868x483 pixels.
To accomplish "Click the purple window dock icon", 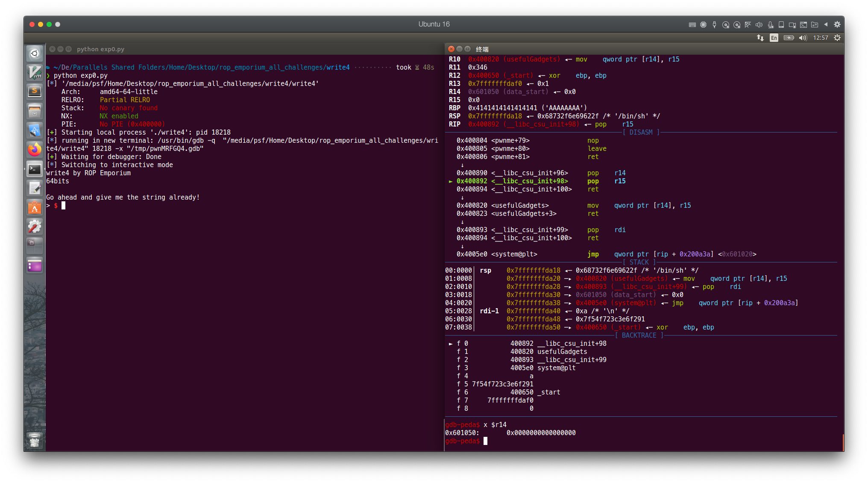I will click(x=35, y=266).
